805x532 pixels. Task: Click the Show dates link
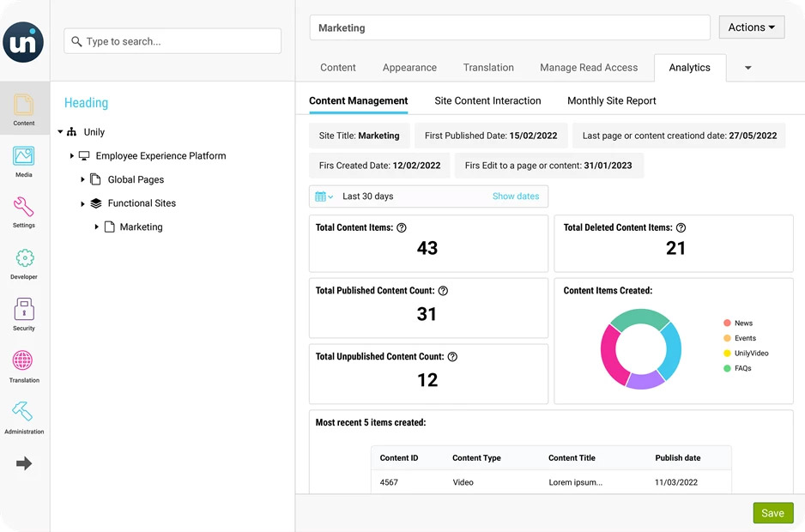click(x=516, y=196)
